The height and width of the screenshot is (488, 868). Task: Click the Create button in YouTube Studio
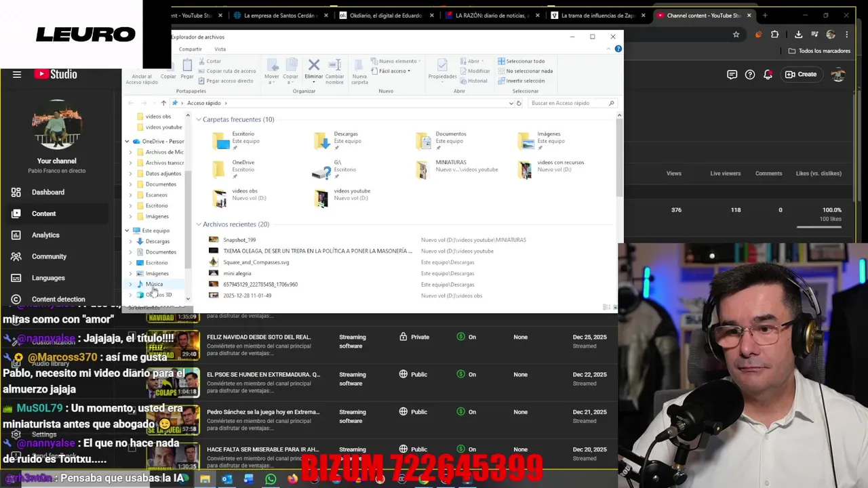(x=801, y=75)
